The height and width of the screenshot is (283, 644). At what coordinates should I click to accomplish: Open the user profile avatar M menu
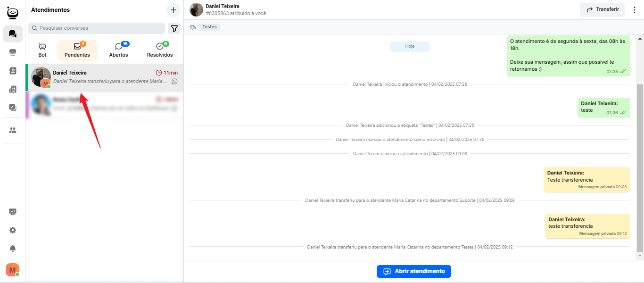(x=12, y=270)
